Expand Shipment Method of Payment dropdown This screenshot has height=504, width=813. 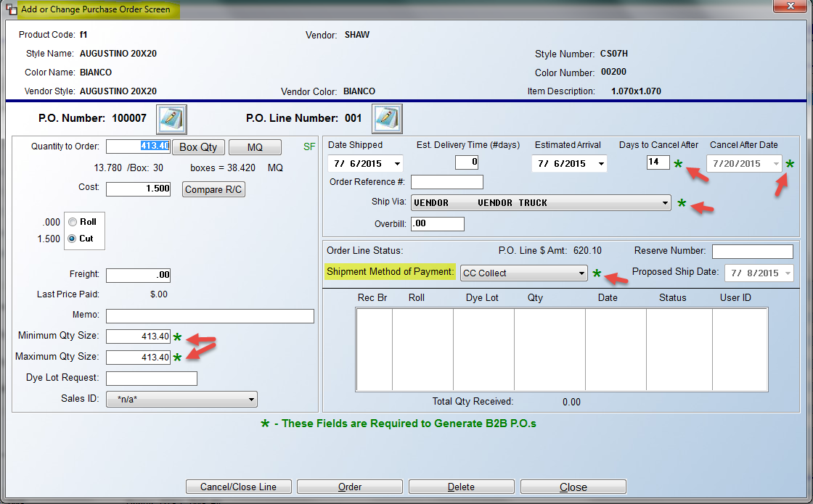[x=581, y=273]
